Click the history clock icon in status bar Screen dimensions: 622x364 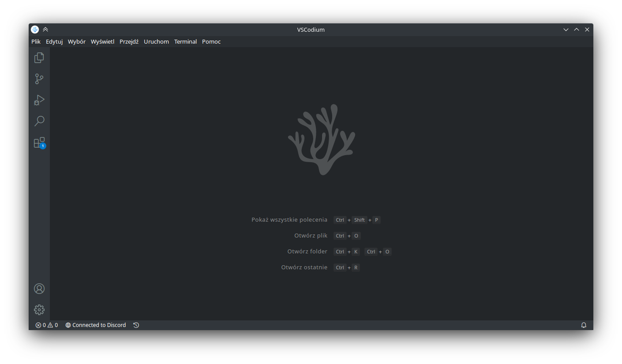pos(136,325)
